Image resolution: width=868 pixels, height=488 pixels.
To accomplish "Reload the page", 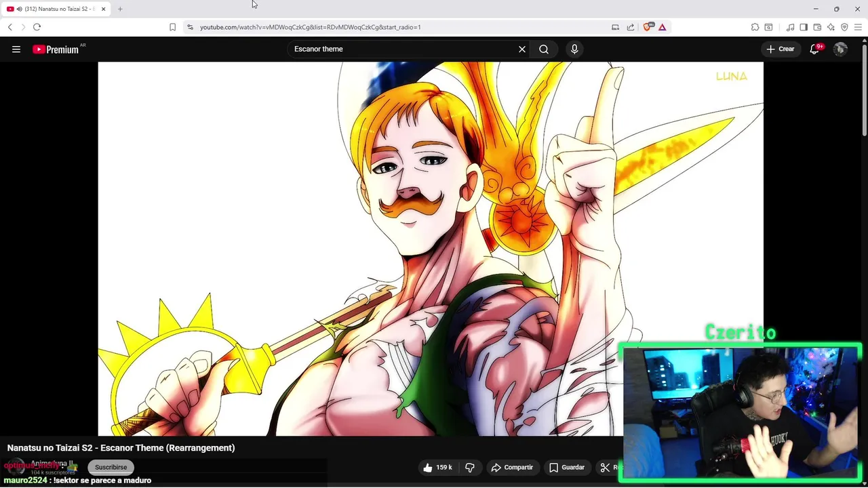I will coord(37,27).
